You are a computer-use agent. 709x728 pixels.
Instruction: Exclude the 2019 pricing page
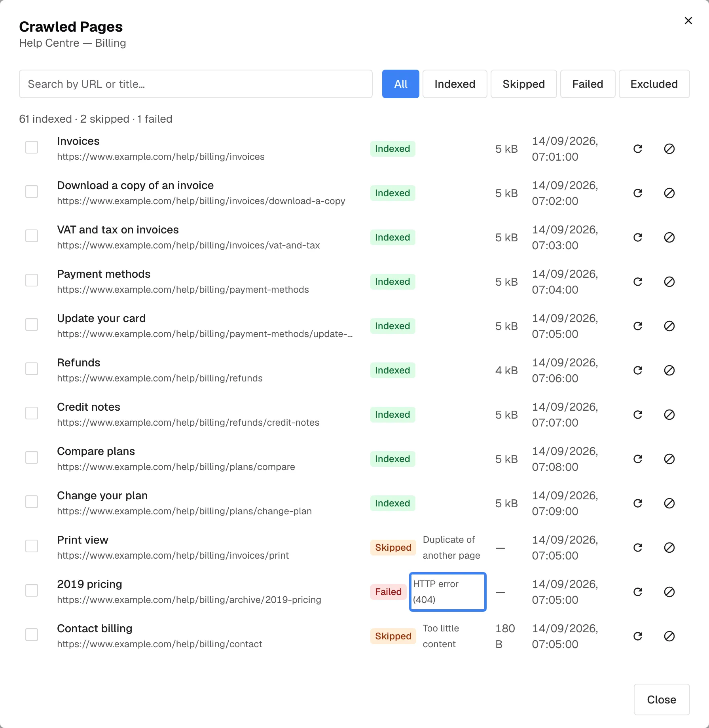click(669, 592)
